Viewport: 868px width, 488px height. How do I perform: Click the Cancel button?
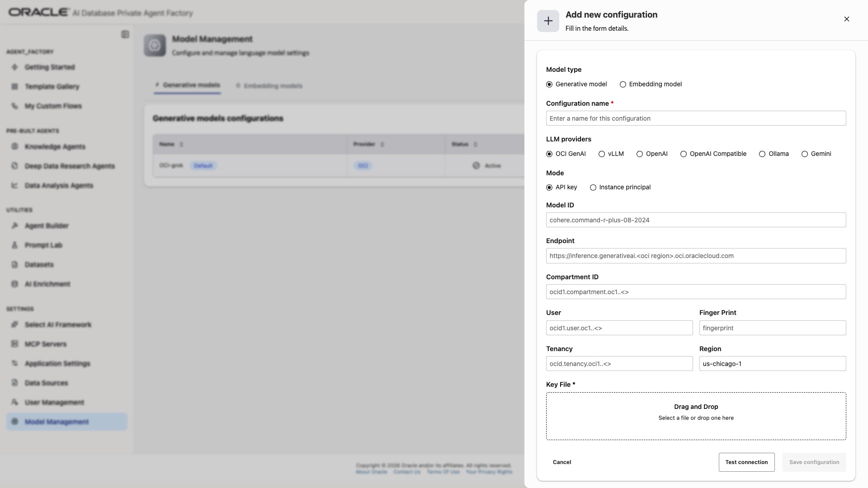pyautogui.click(x=562, y=462)
